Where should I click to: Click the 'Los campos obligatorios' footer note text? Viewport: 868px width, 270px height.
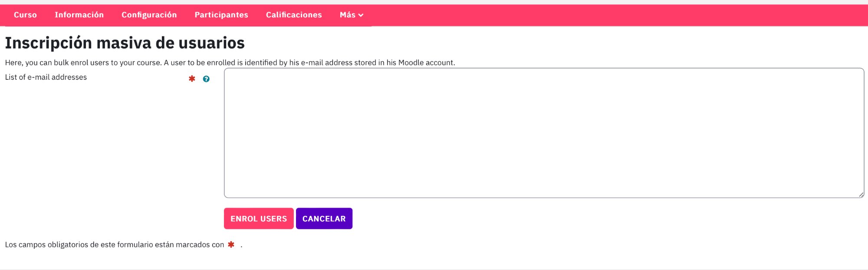pyautogui.click(x=115, y=244)
